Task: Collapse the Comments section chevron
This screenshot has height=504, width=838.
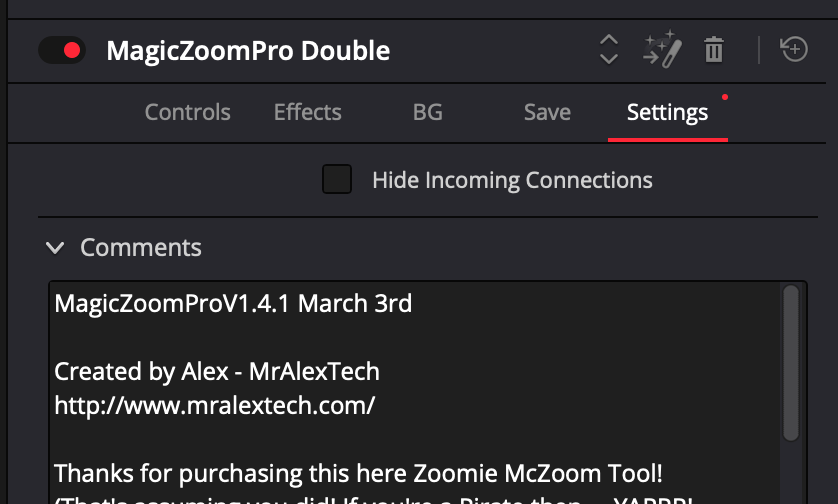Action: pyautogui.click(x=56, y=248)
